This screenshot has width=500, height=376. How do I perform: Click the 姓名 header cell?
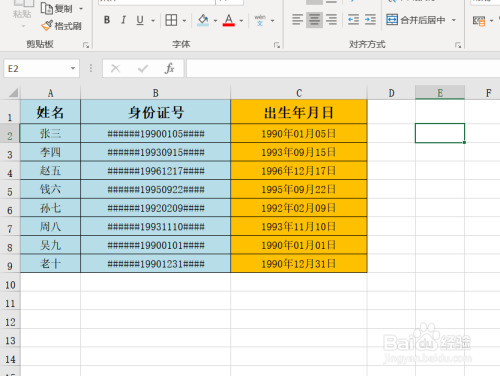50,112
